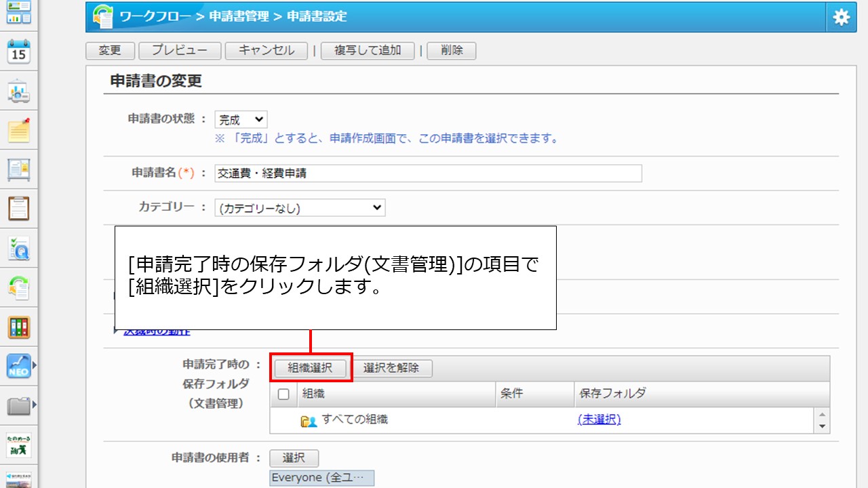
Task: Click the scroll down arrow in folder table
Action: pos(823,426)
